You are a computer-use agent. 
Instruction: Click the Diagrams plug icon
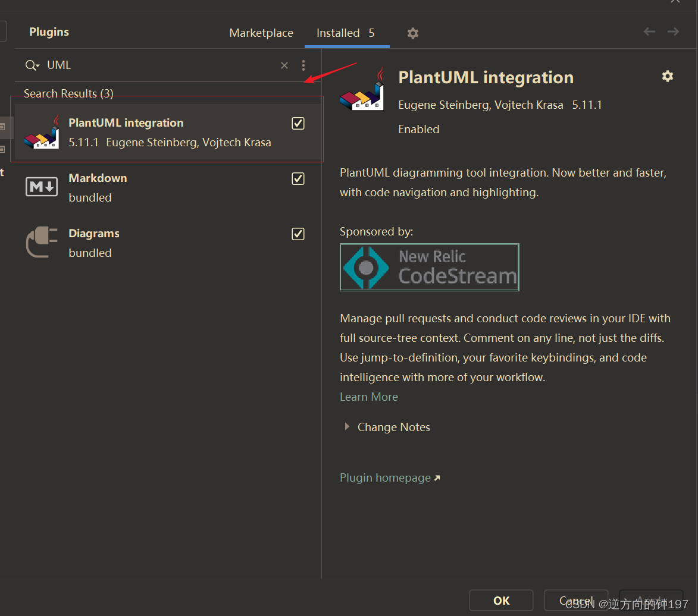coord(42,242)
